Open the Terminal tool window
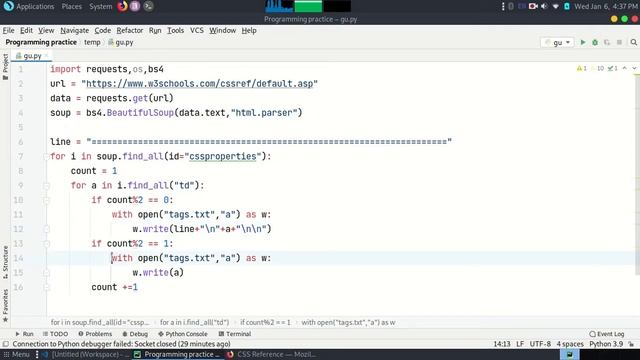This screenshot has height=360, width=640. (235, 334)
